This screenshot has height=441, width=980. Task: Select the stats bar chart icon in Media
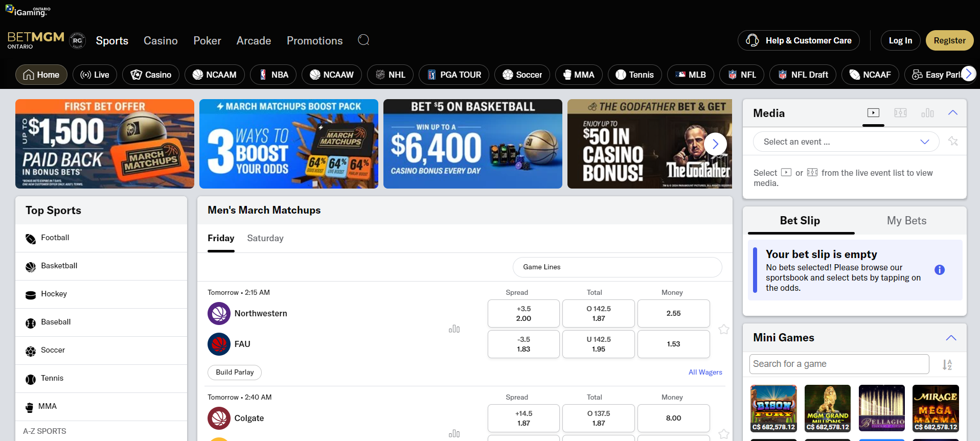927,112
